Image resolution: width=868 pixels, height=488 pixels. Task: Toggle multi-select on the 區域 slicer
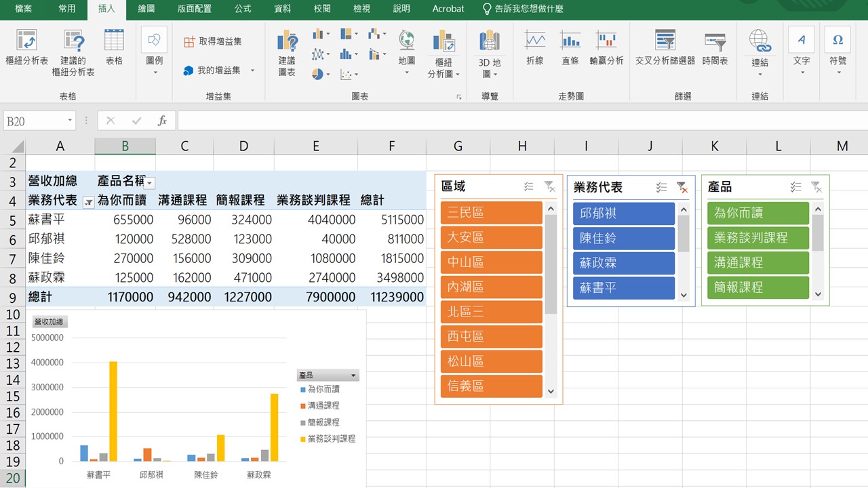pos(529,187)
